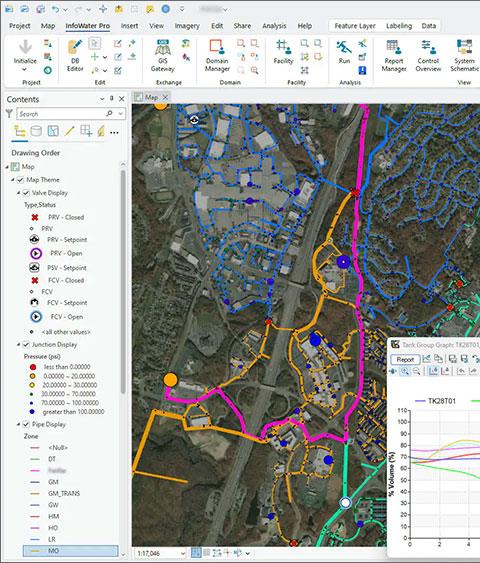Select List By Snapping icon in Contents
The image size is (480, 563).
pyautogui.click(x=86, y=131)
